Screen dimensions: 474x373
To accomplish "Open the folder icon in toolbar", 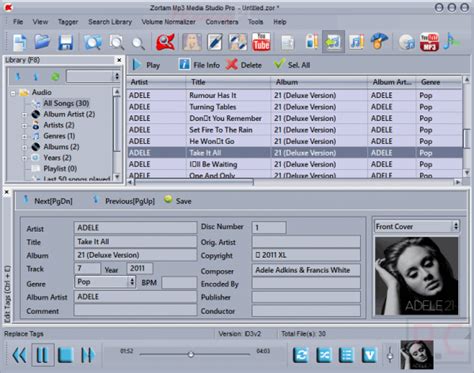I will (42, 42).
